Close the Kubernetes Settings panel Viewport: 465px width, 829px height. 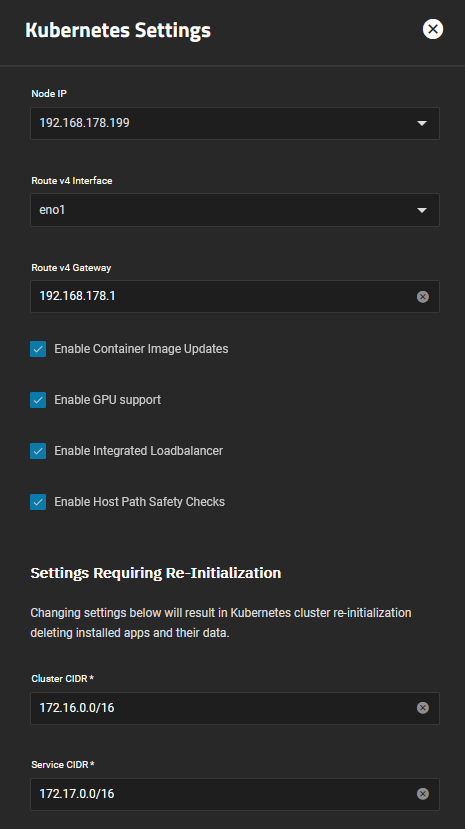point(433,29)
